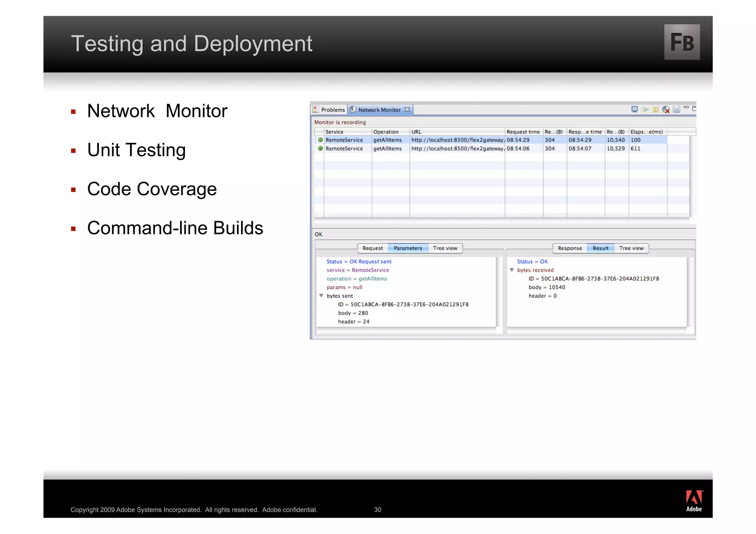Click the Network Monitor tab clock icon
The width and height of the screenshot is (756, 534).
353,110
